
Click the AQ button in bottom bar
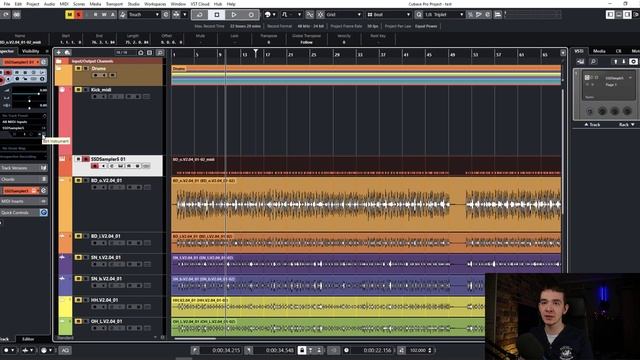pyautogui.click(x=65, y=350)
